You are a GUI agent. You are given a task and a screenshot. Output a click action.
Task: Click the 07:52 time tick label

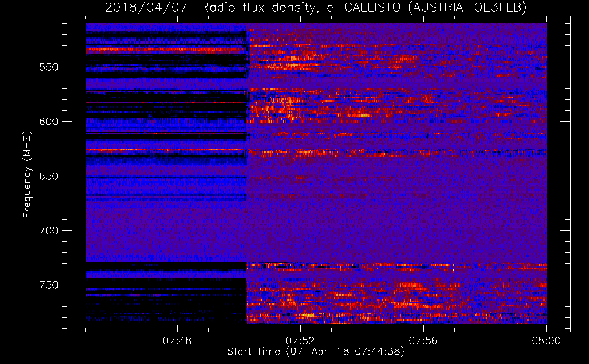300,341
